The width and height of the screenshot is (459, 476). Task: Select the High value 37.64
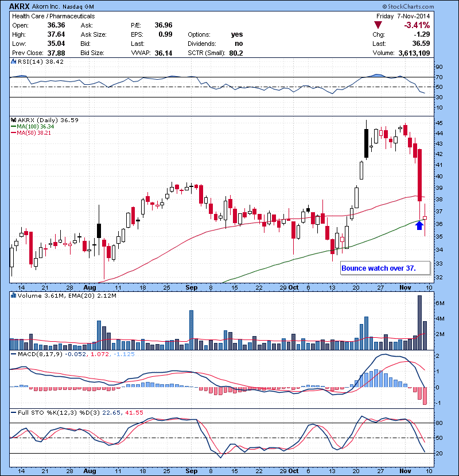tap(56, 34)
